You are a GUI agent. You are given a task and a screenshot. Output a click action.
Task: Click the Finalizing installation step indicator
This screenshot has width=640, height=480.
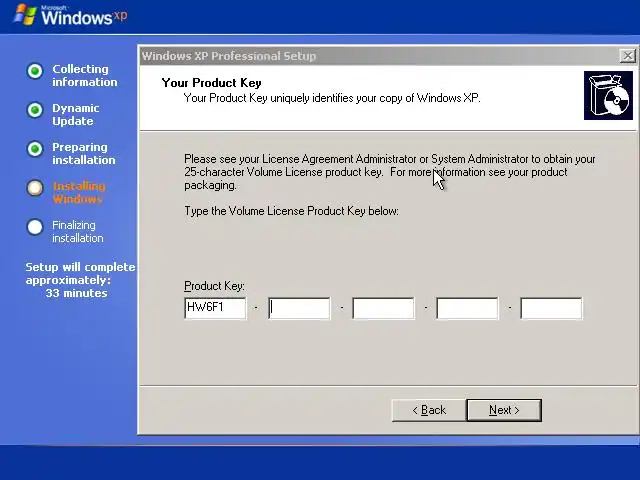[35, 227]
